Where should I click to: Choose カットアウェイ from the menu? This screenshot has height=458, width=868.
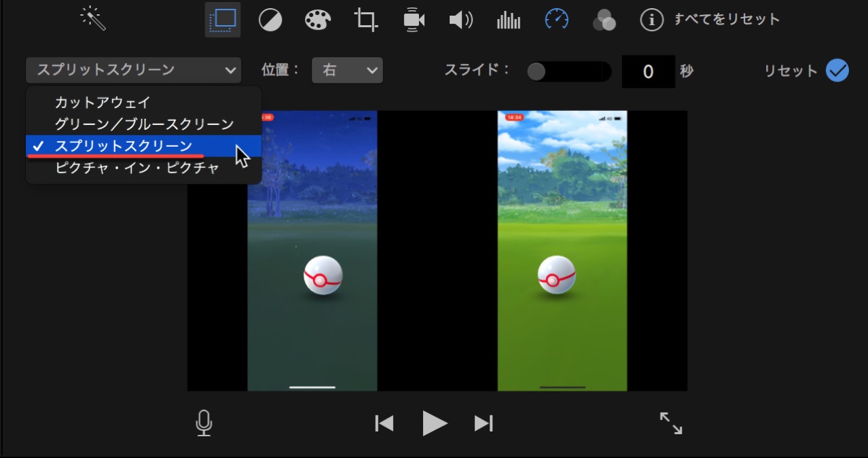pos(143,103)
